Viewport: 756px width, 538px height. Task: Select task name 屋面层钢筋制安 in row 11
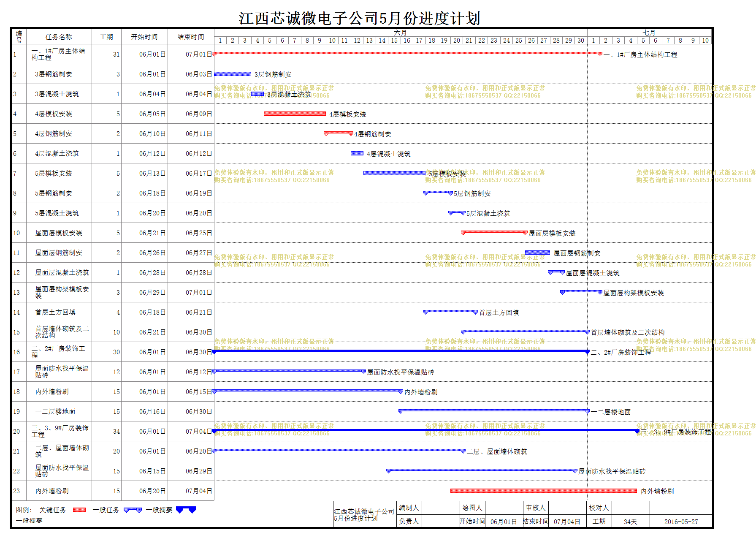pyautogui.click(x=59, y=253)
